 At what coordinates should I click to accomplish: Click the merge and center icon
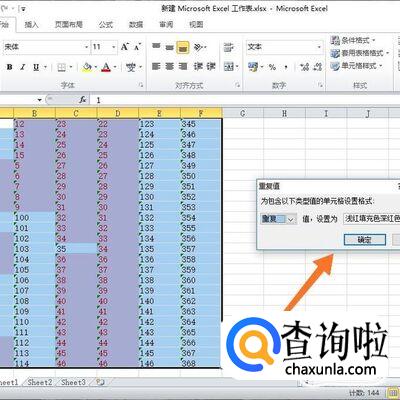(x=229, y=67)
